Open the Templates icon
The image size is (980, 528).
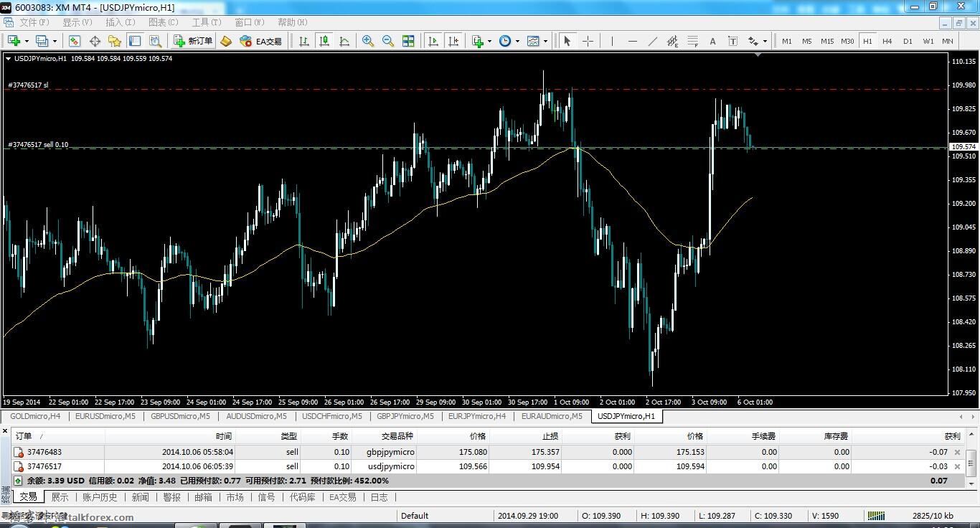533,41
